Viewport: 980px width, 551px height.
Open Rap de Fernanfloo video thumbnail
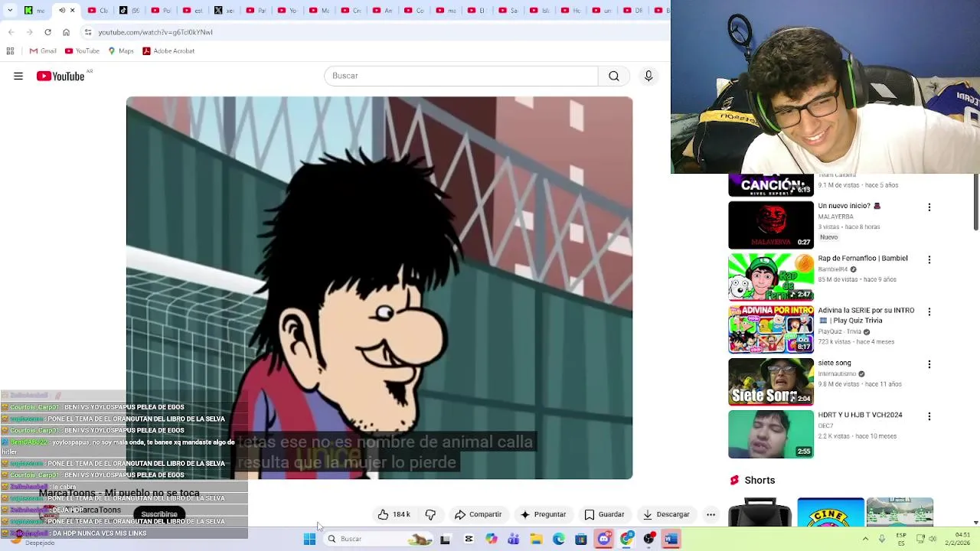(771, 277)
